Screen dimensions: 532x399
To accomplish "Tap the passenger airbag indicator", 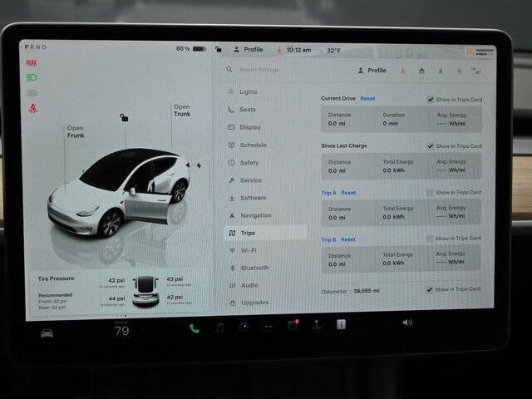I will (x=480, y=52).
